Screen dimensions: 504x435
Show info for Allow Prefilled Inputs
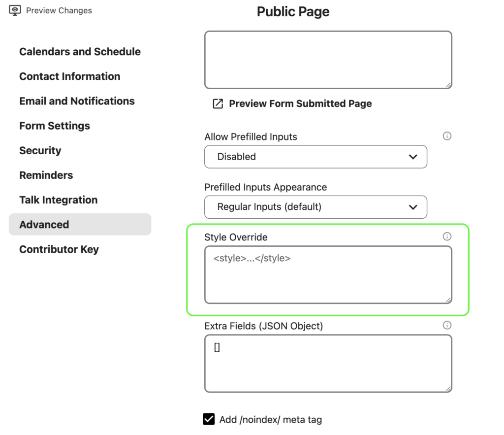[447, 136]
